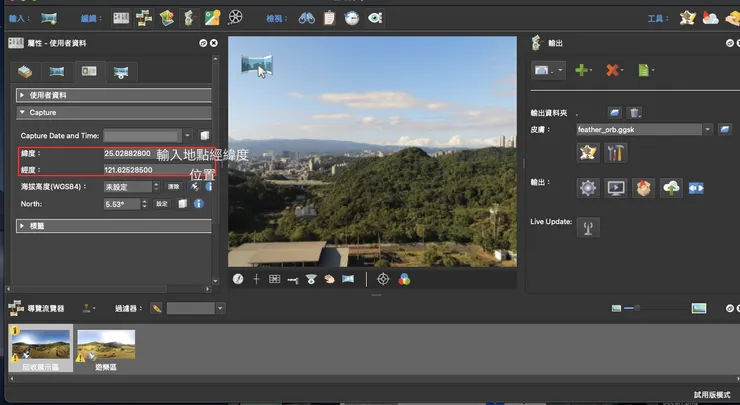Toggle the crosshair target icon below viewer

coord(383,279)
